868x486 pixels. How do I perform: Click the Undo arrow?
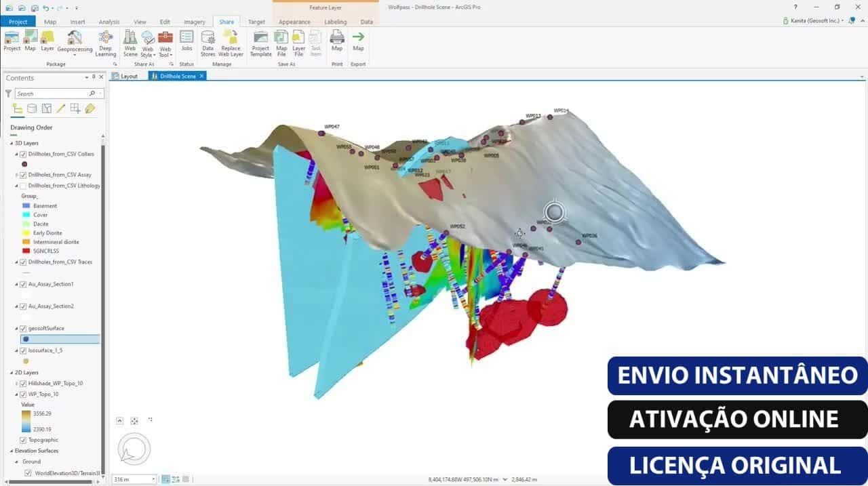pos(45,7)
